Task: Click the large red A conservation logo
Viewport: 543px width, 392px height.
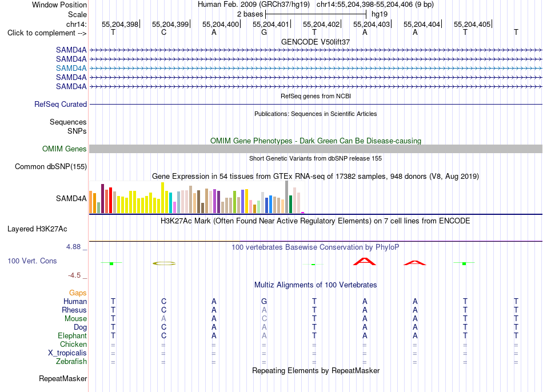Action: [364, 262]
